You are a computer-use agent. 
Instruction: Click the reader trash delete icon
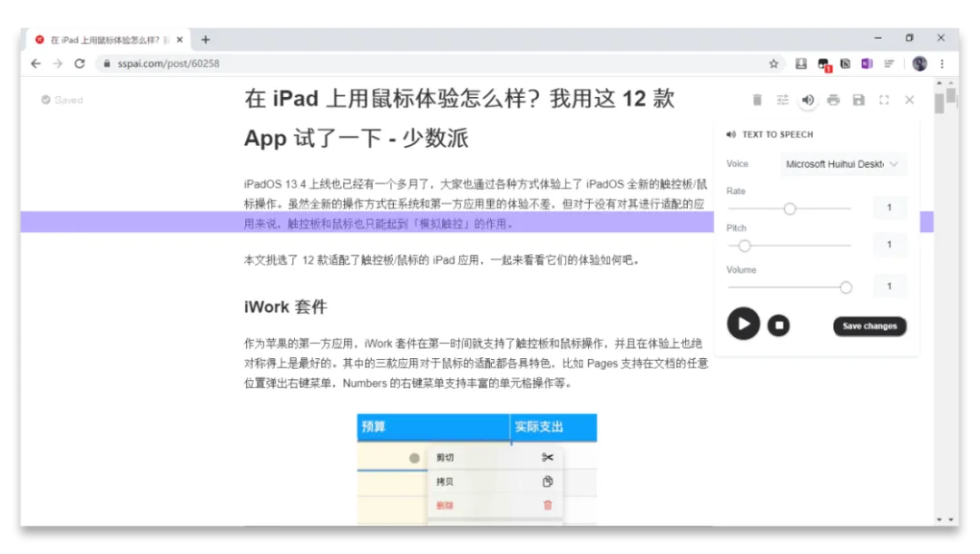tap(757, 100)
